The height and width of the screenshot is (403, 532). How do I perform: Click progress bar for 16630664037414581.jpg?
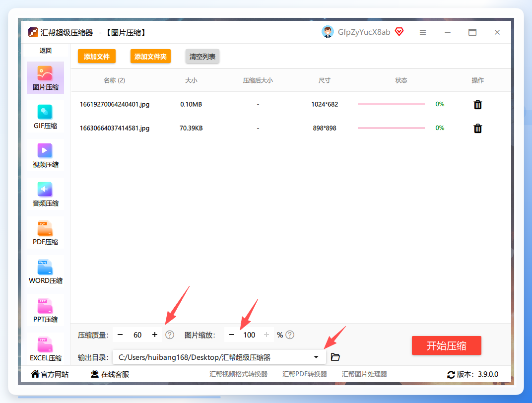tap(391, 128)
